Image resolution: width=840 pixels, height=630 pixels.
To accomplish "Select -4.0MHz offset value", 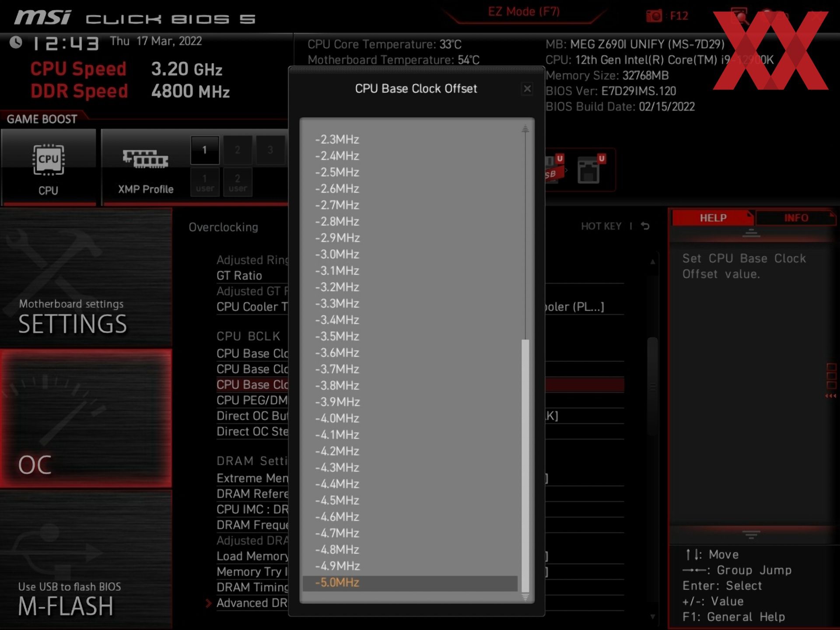I will (337, 418).
